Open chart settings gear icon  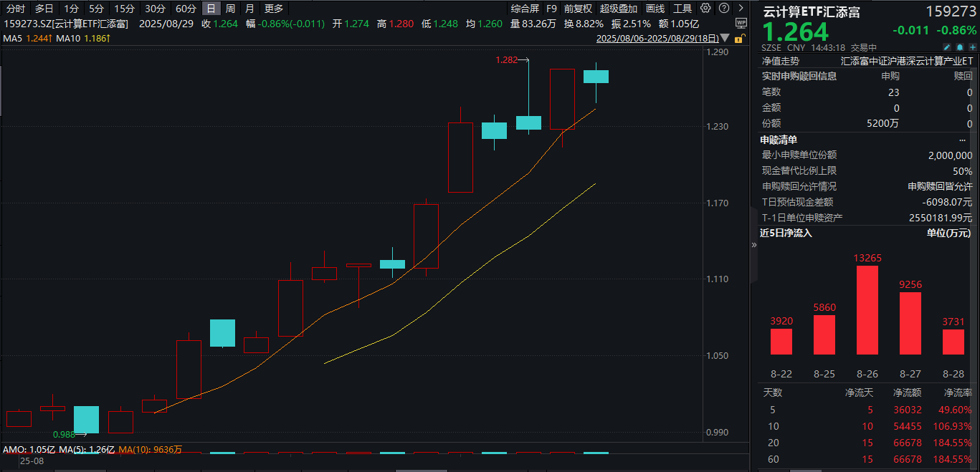[x=705, y=9]
